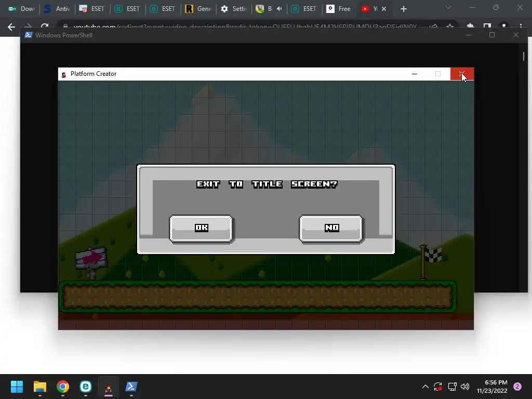Close the Windows PowerShell window
532x399 pixels.
tap(516, 35)
